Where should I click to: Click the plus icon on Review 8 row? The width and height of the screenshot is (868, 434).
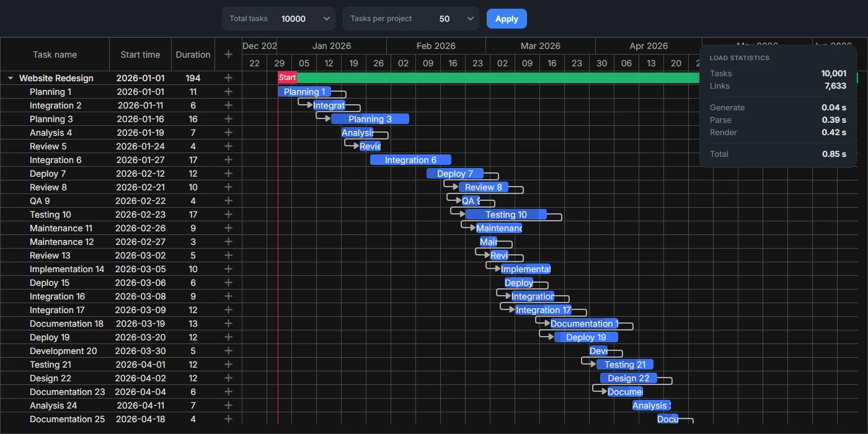click(228, 187)
